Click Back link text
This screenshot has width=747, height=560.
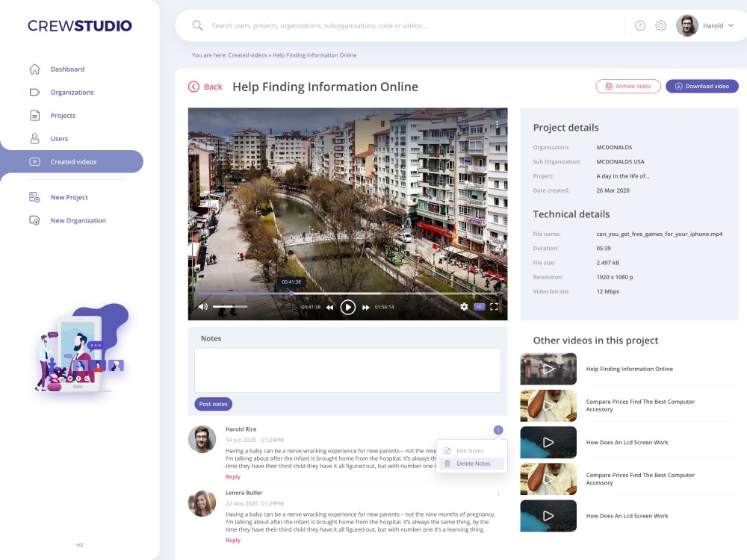point(213,87)
